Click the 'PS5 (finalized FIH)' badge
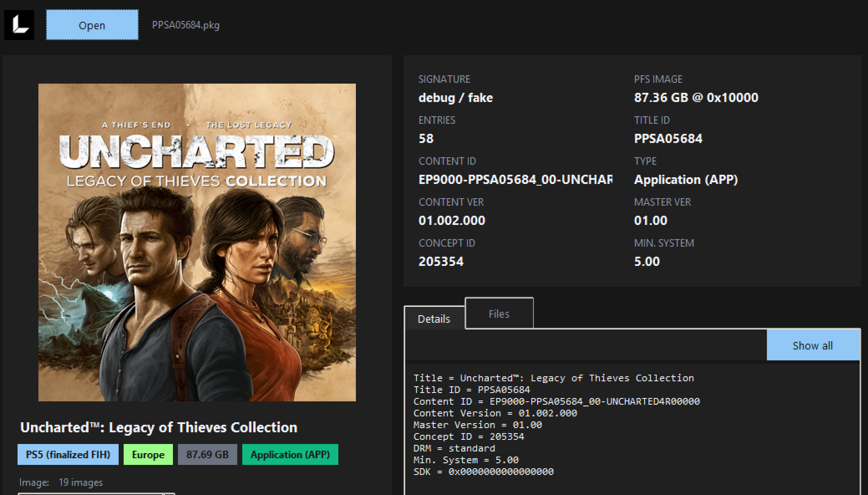This screenshot has height=495, width=868. click(68, 454)
